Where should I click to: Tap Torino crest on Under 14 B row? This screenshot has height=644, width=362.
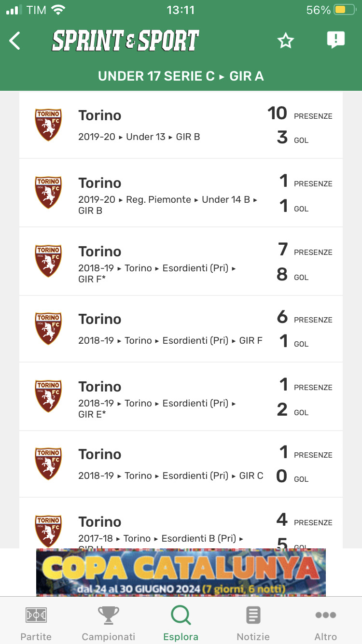(48, 193)
